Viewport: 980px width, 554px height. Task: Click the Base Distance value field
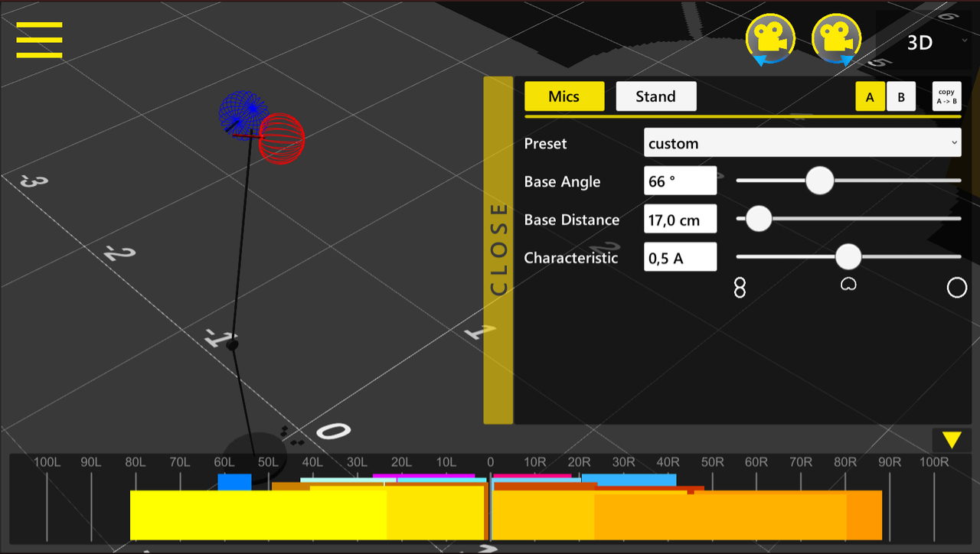680,220
